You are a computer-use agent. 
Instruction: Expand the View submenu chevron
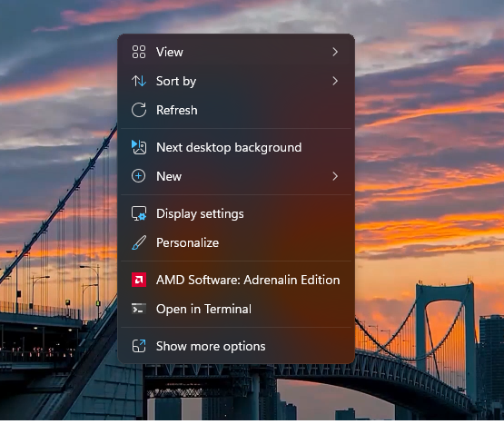[335, 52]
